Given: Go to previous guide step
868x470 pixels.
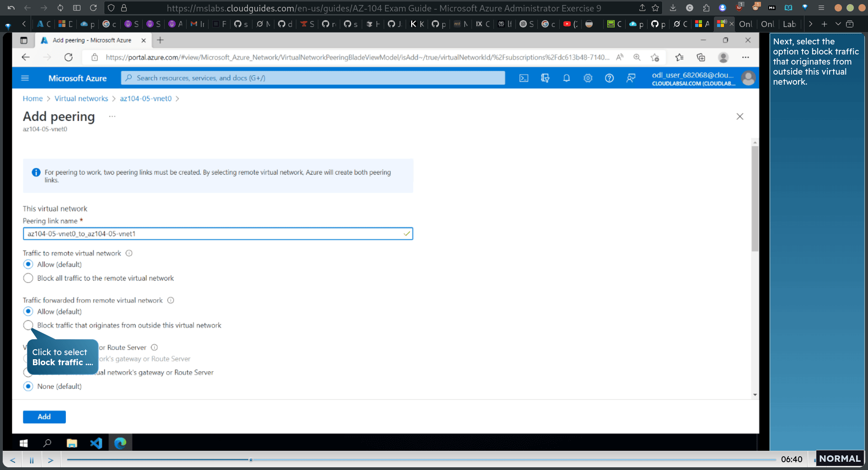Looking at the screenshot, I should [13, 460].
